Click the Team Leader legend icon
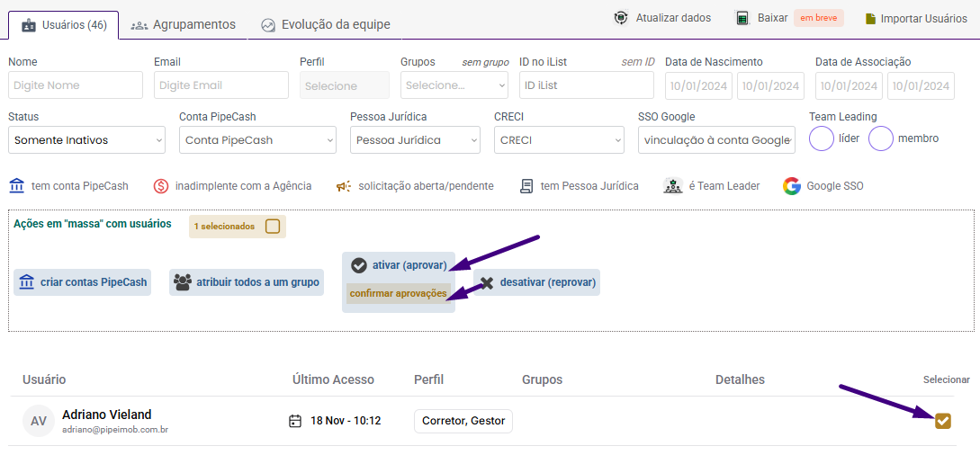Viewport: 980px width, 455px height. point(673,186)
